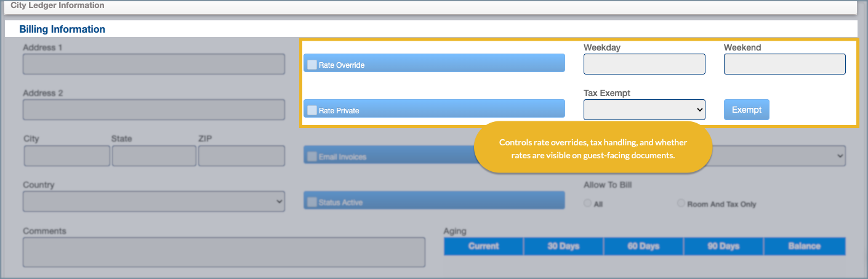Click the City input field
868x279 pixels.
[66, 156]
